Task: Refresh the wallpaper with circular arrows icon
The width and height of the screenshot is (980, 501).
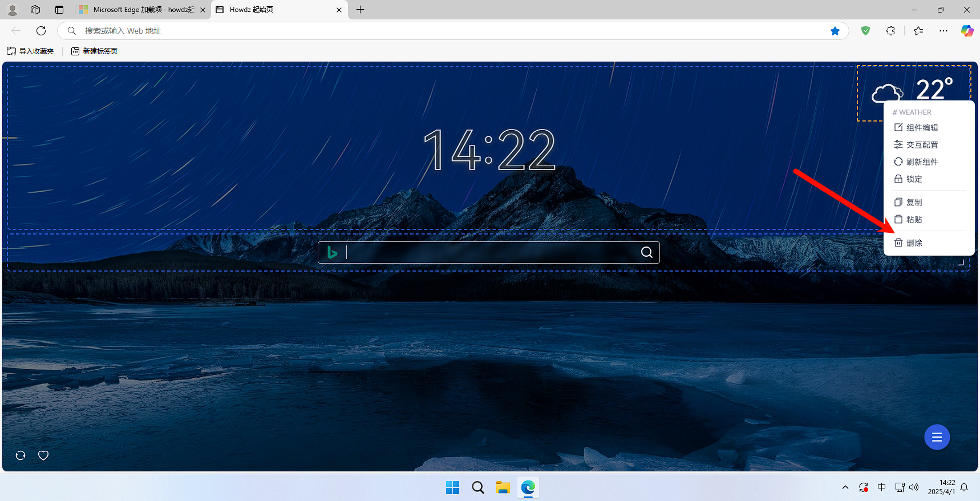Action: 21,455
